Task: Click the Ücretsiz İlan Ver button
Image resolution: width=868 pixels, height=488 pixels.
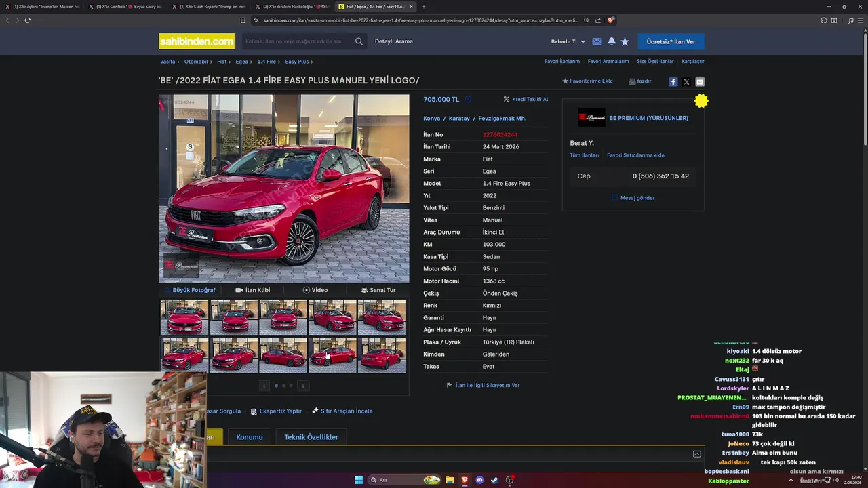Action: click(671, 41)
